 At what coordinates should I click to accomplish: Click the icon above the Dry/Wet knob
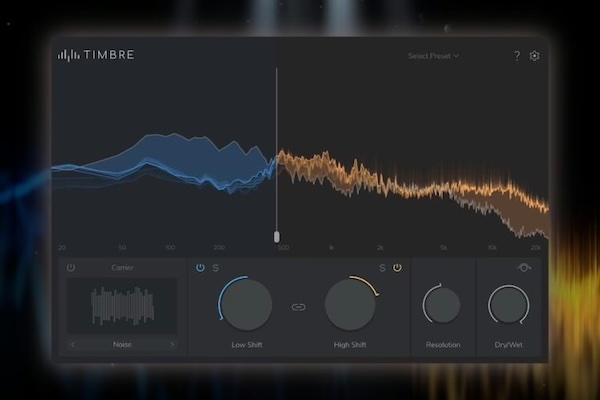[x=523, y=268]
